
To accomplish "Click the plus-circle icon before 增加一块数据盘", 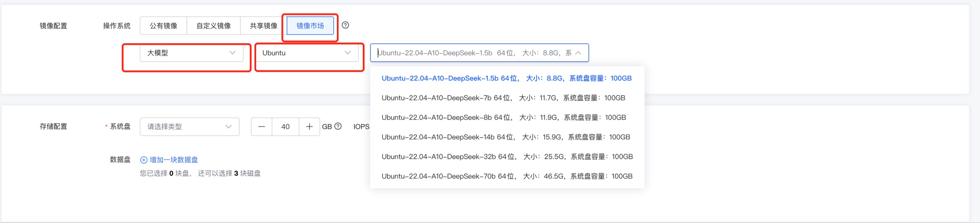I will pos(144,160).
